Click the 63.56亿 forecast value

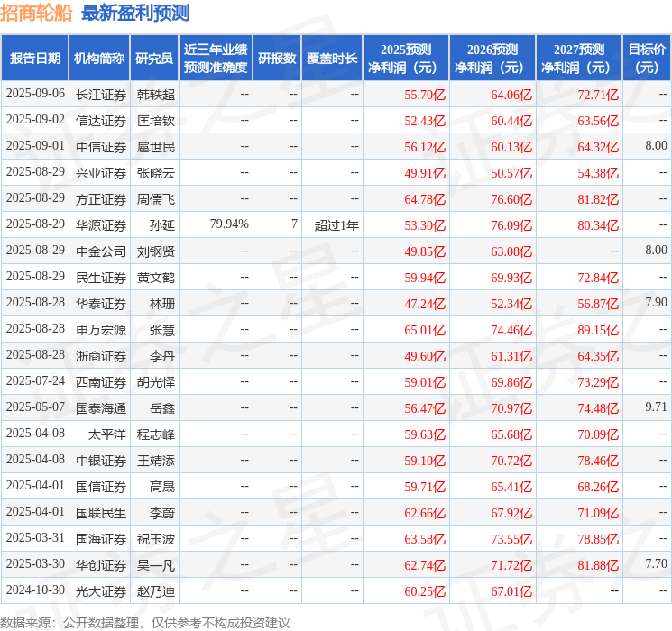(598, 121)
